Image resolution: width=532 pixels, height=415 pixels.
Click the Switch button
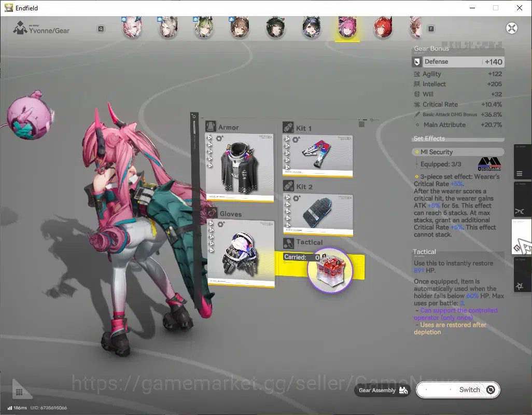tap(458, 390)
